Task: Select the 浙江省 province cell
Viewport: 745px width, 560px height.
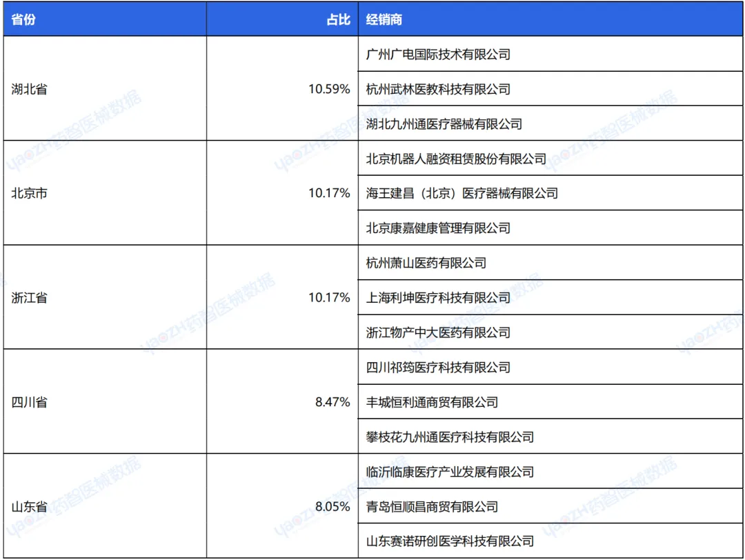Action: tap(105, 297)
